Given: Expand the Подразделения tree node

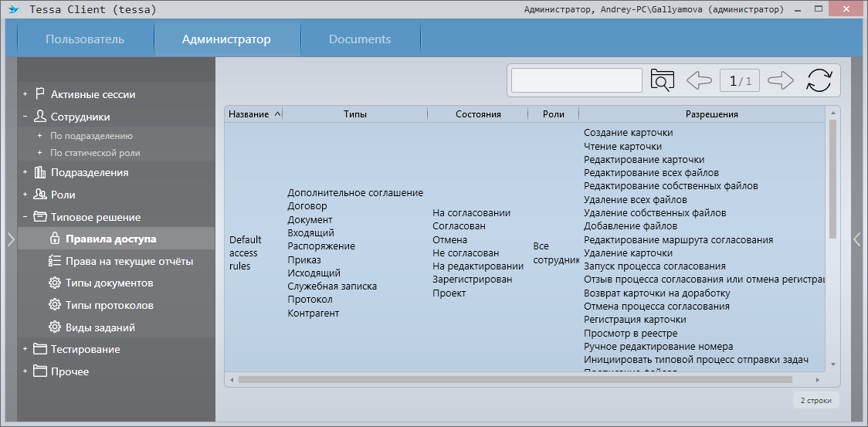Looking at the screenshot, I should (x=25, y=172).
